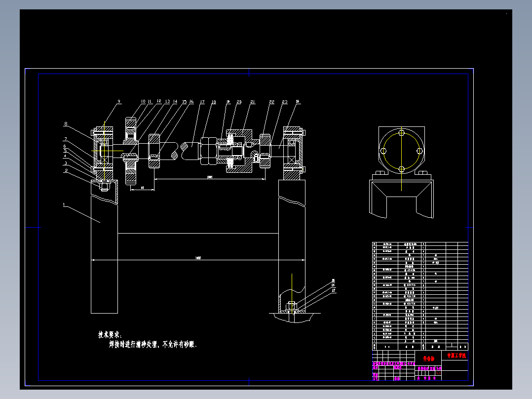532x399 pixels.
Task: Click part number 17 callout label
Action: click(202, 102)
